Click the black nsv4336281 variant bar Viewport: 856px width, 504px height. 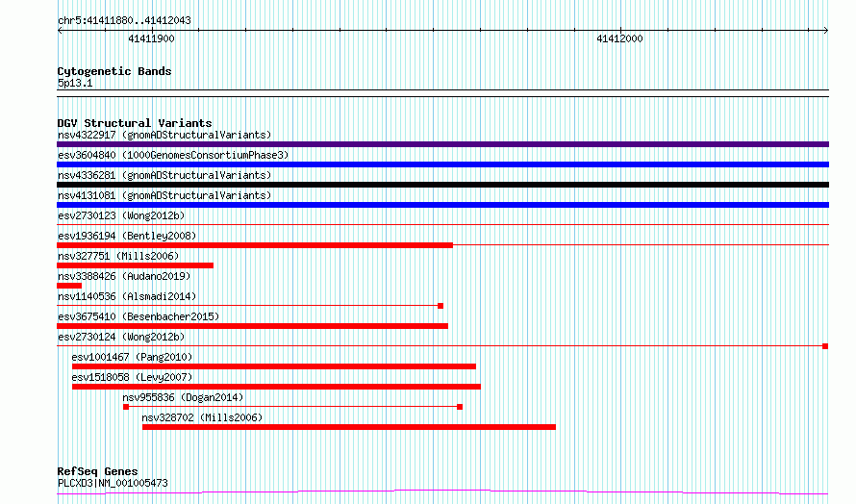coord(442,185)
